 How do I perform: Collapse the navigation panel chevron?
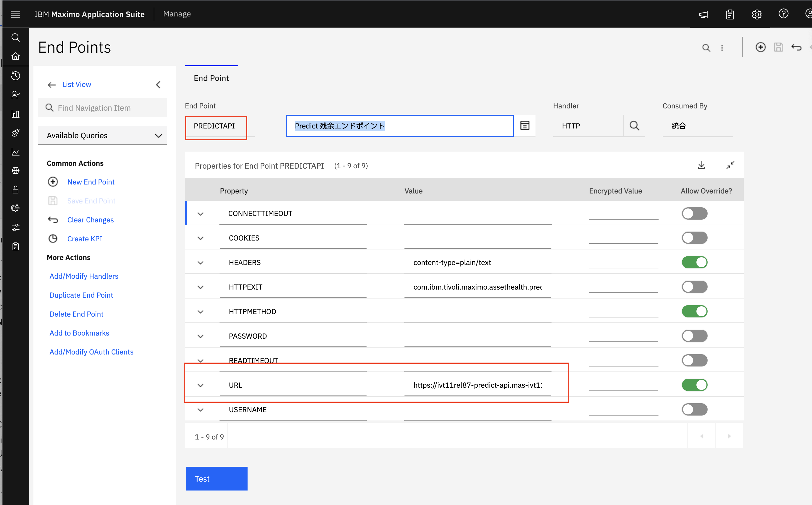tap(158, 84)
